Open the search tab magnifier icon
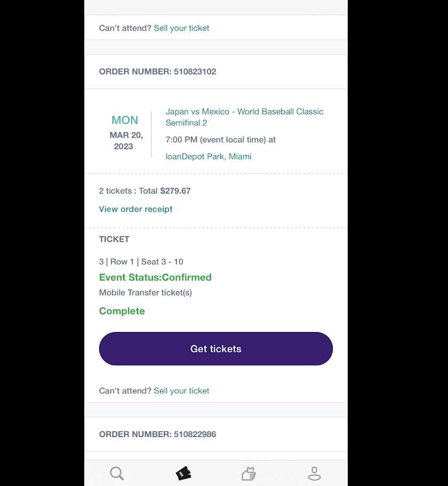The image size is (448, 486). [117, 473]
